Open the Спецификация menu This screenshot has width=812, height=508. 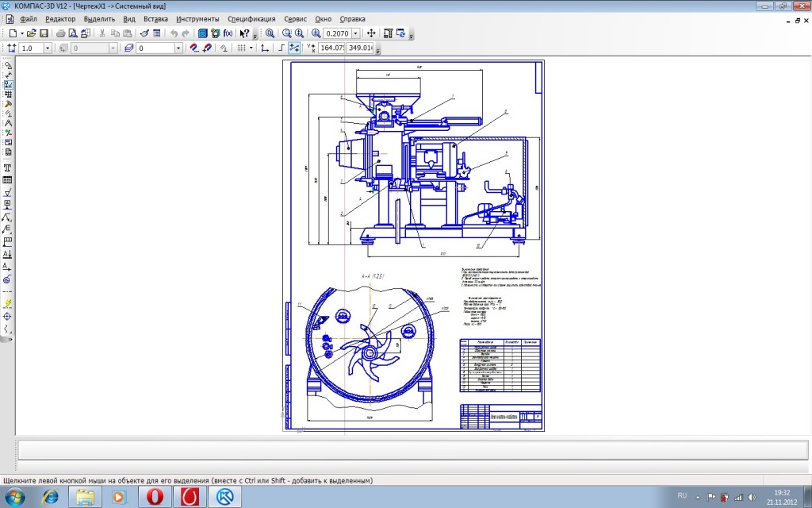point(251,19)
